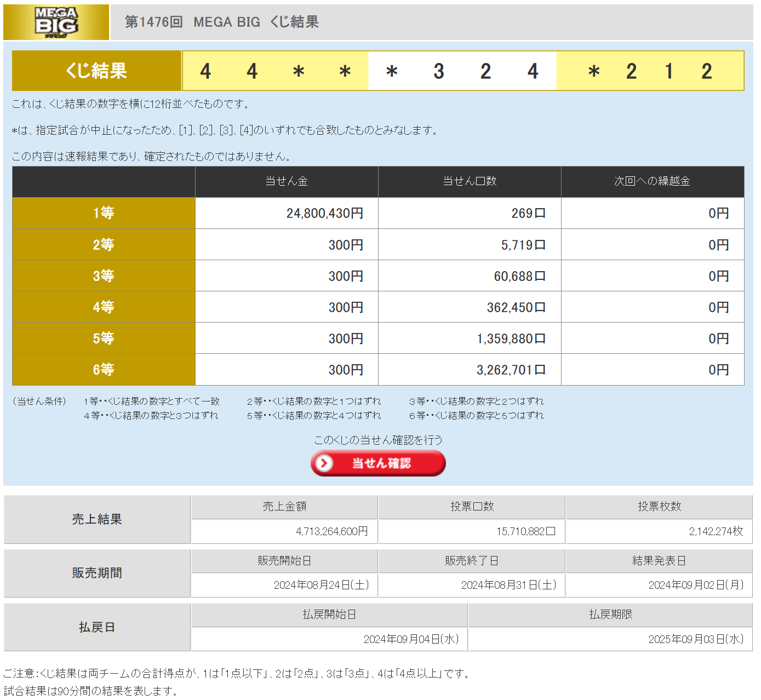Select 1等 prize amount 24,800,430円
This screenshot has width=761, height=700.
325,213
